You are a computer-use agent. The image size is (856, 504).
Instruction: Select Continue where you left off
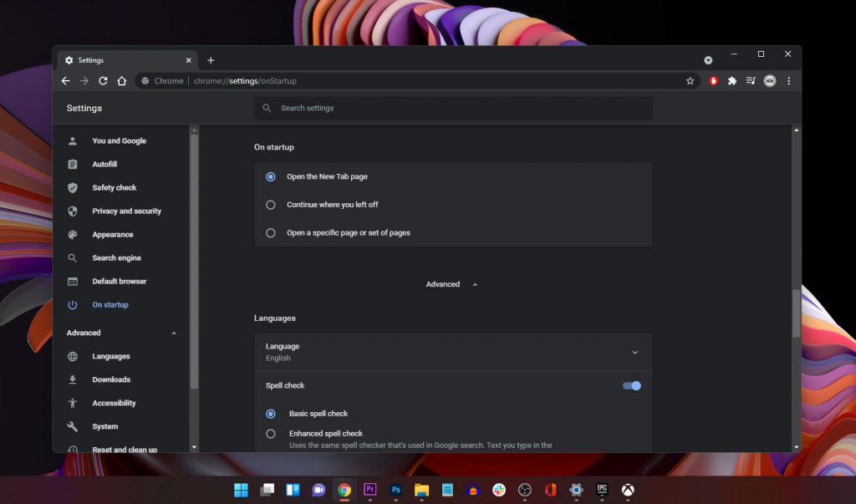270,205
